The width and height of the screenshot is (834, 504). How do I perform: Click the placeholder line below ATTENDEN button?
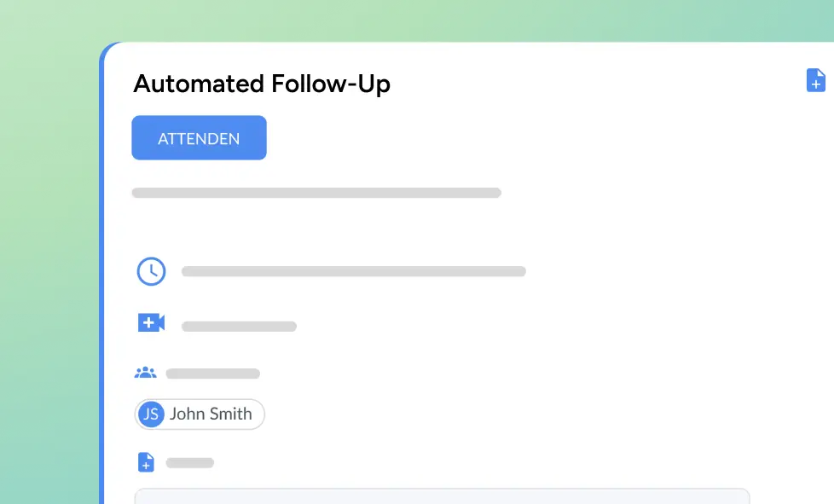pos(316,193)
